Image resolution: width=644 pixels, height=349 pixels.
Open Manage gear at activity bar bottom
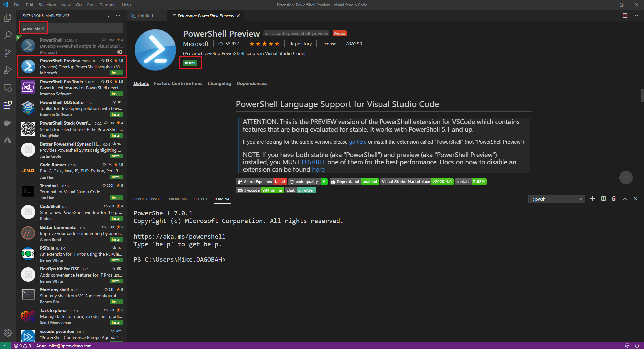tap(8, 333)
